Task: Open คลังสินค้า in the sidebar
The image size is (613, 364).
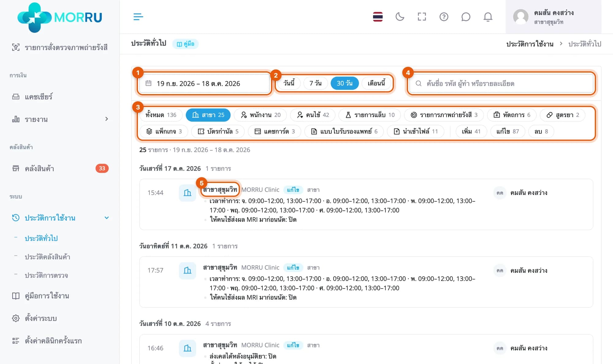Action: pyautogui.click(x=60, y=168)
